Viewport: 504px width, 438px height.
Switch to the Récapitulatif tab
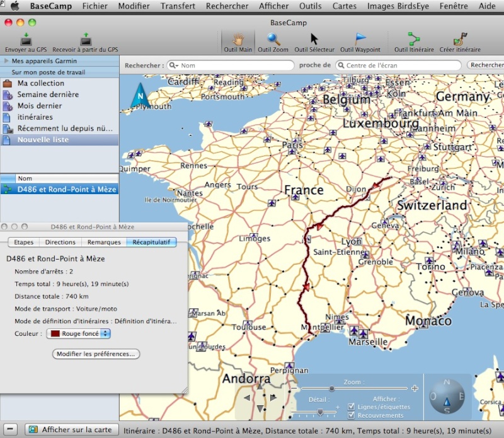click(151, 242)
